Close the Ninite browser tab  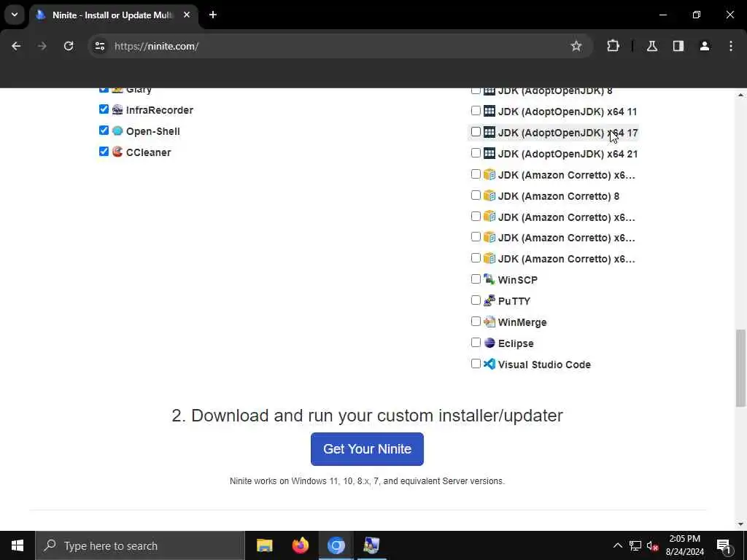[x=187, y=15]
